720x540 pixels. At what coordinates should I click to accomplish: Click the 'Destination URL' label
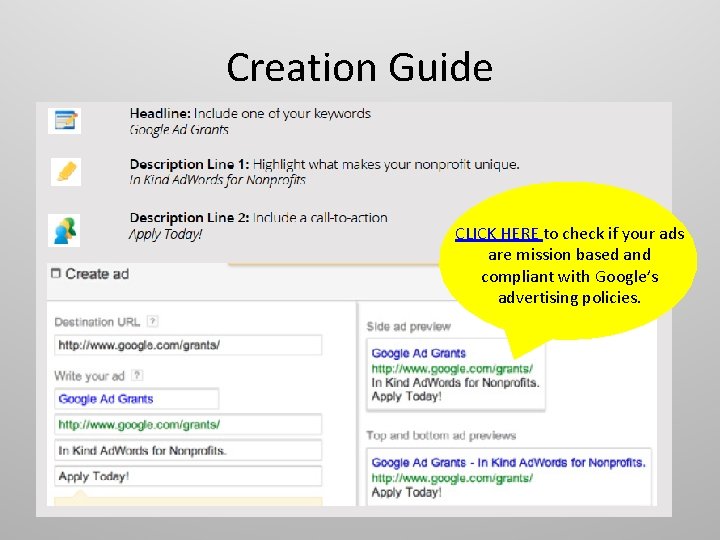pos(97,322)
